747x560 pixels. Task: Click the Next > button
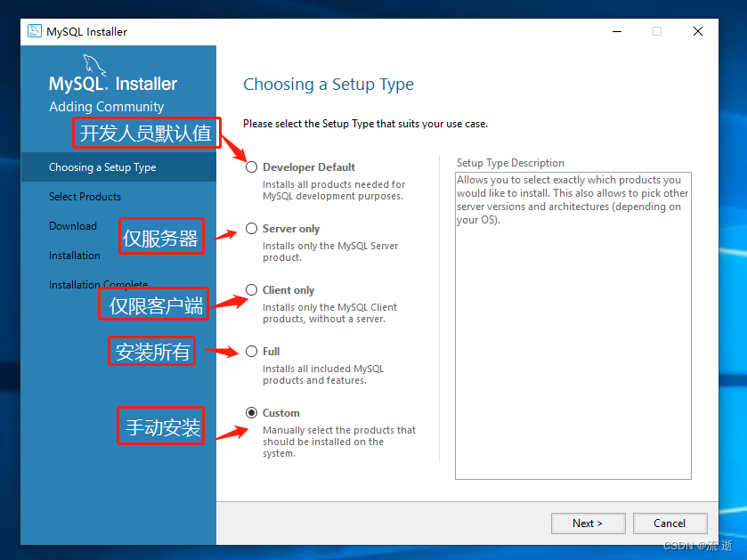coord(588,523)
